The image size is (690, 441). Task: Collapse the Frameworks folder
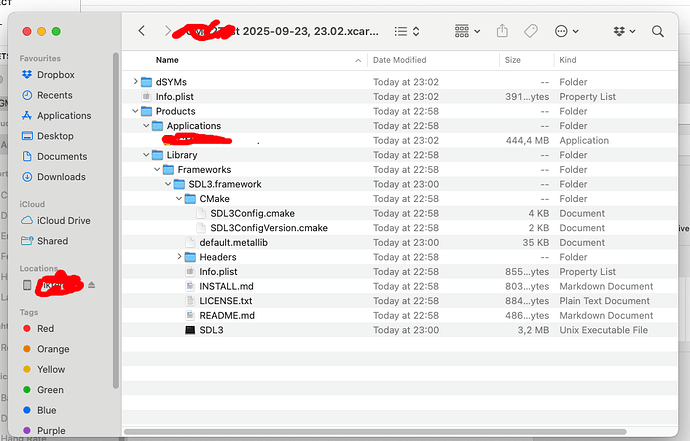[x=157, y=169]
